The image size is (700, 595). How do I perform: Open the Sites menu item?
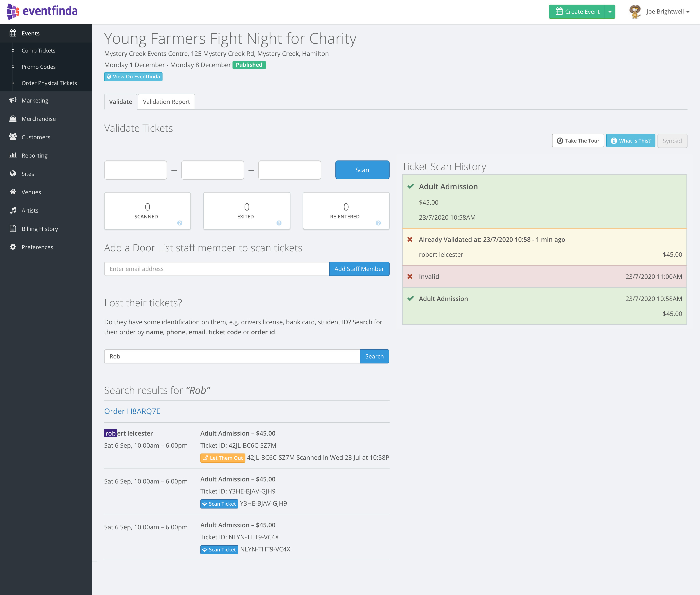tap(28, 174)
